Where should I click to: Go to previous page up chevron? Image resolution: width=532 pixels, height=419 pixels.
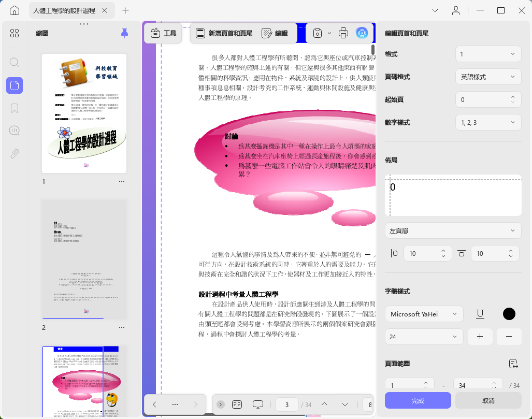click(324, 404)
